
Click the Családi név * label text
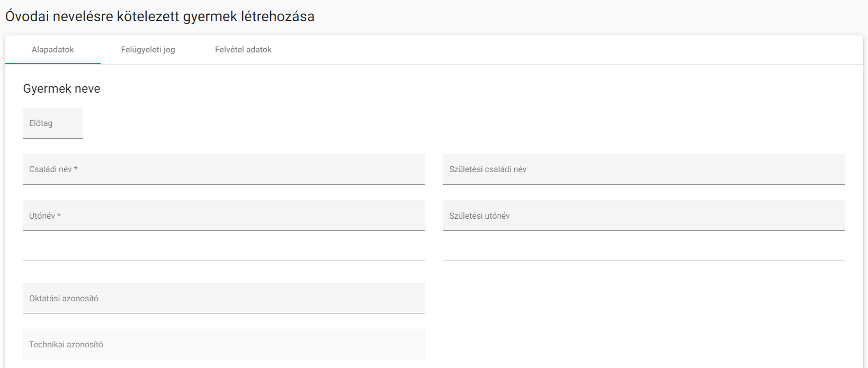tap(53, 169)
